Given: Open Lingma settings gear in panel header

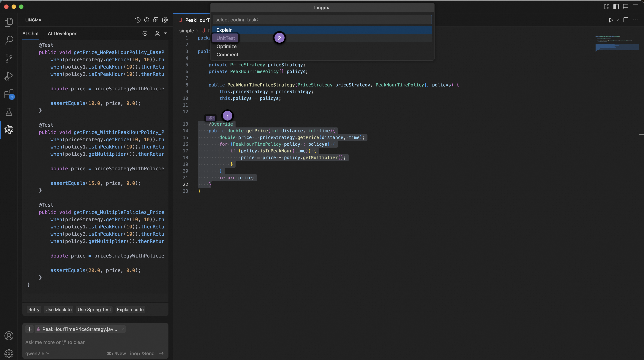Looking at the screenshot, I should pyautogui.click(x=165, y=20).
